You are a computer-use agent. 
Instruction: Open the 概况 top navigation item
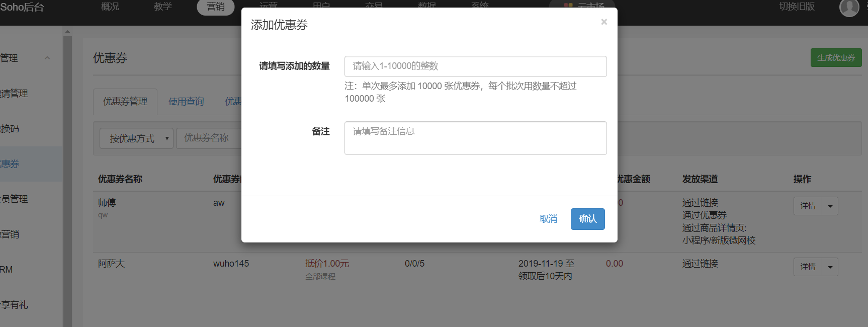tap(110, 7)
